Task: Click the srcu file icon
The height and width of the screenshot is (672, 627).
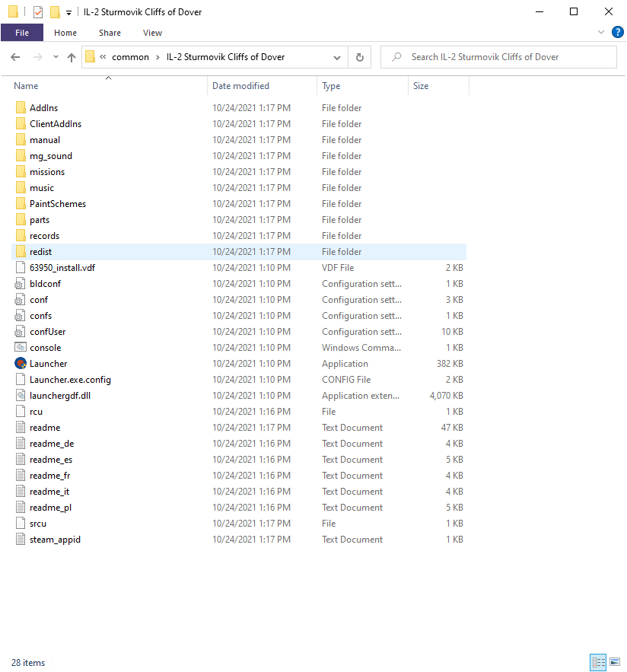Action: [x=21, y=524]
